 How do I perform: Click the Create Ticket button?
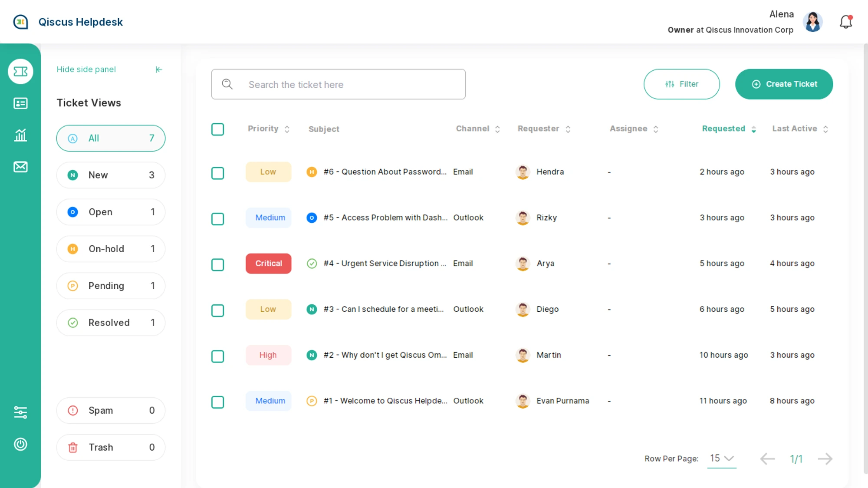point(784,84)
